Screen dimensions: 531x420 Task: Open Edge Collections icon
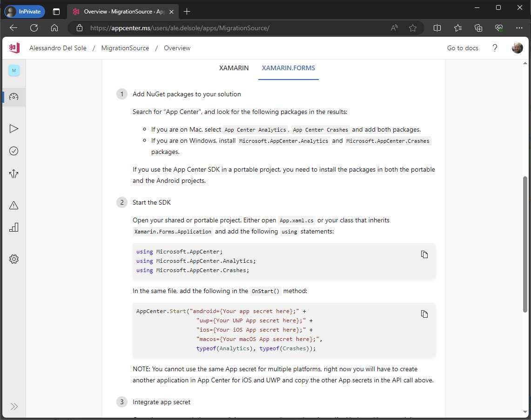pyautogui.click(x=478, y=28)
